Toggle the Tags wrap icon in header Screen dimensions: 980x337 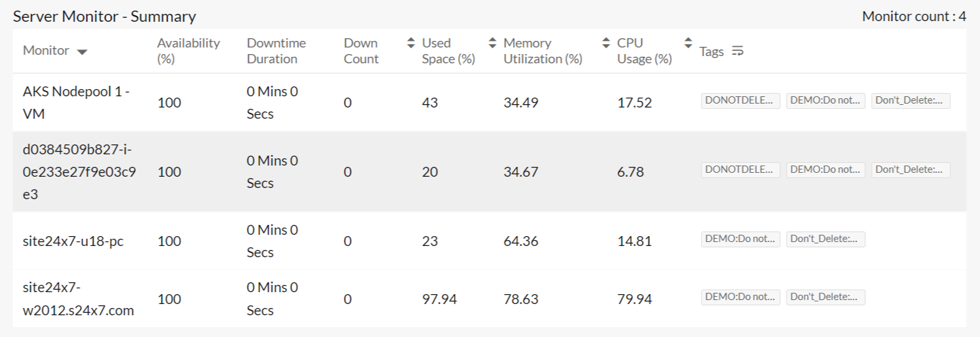738,51
